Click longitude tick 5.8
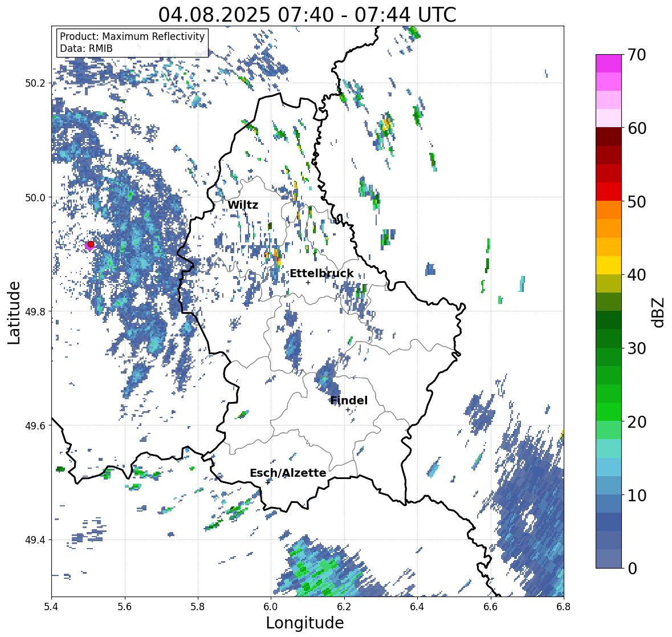Viewport: 672px width, 637px height. pyautogui.click(x=198, y=607)
